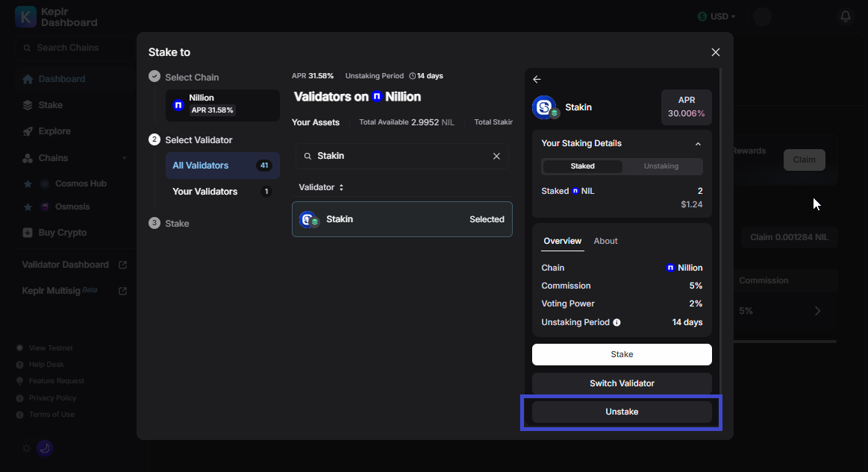Screen dimensions: 868x472
Task: Click inside the validator search field
Action: click(x=402, y=156)
